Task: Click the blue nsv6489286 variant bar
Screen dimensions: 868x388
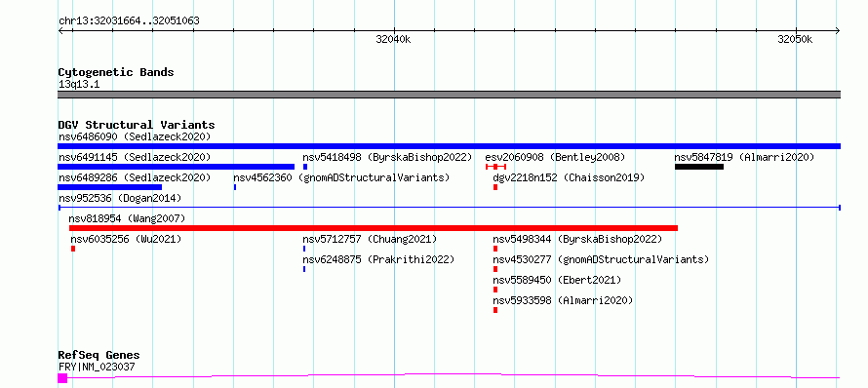Action: [x=109, y=187]
